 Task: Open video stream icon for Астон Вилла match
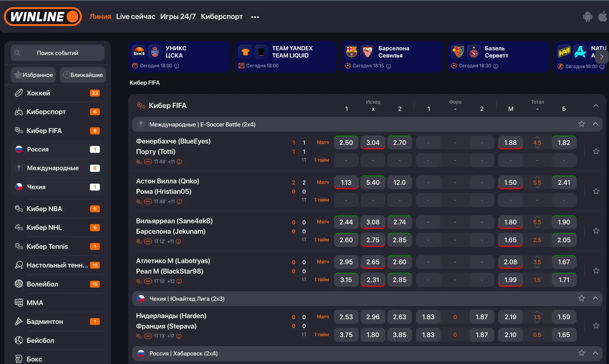point(179,202)
